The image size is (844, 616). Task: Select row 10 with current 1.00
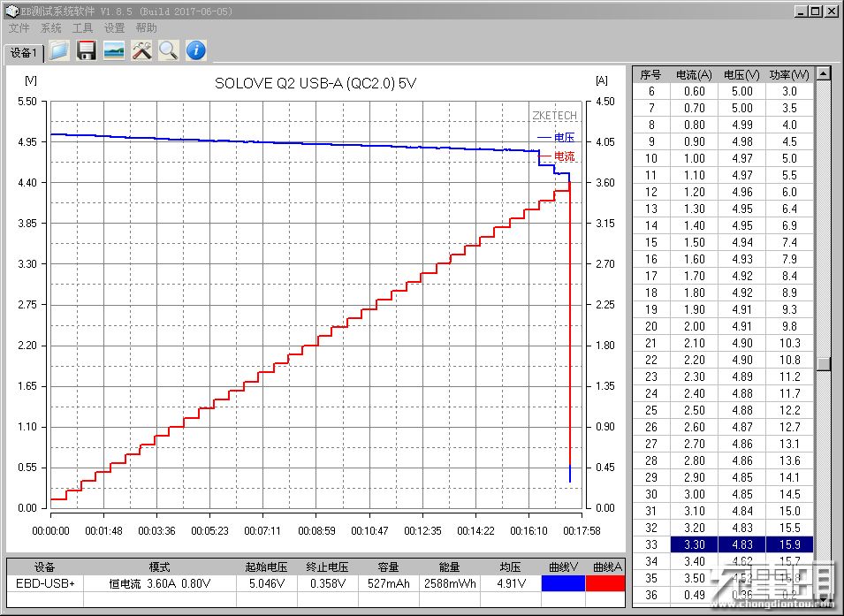pos(724,158)
